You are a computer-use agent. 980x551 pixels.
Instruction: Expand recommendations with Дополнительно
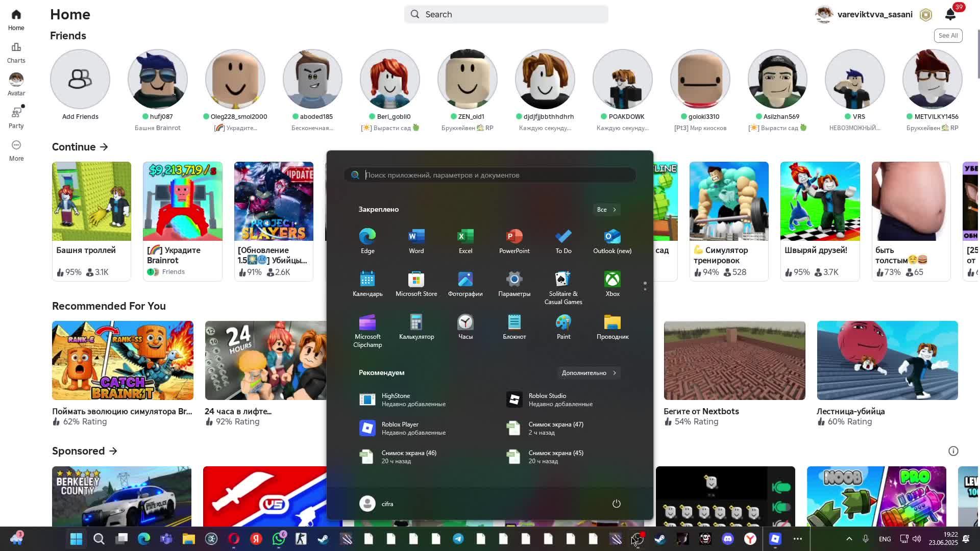tap(589, 373)
